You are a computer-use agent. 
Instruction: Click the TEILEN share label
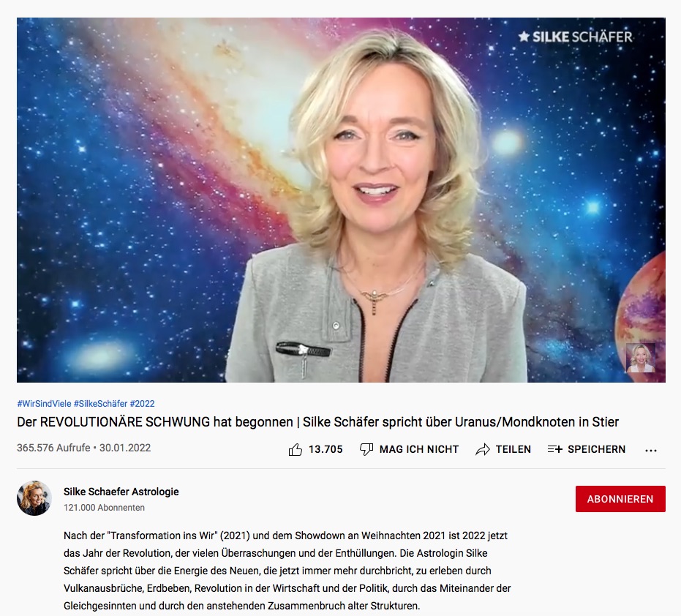(513, 449)
